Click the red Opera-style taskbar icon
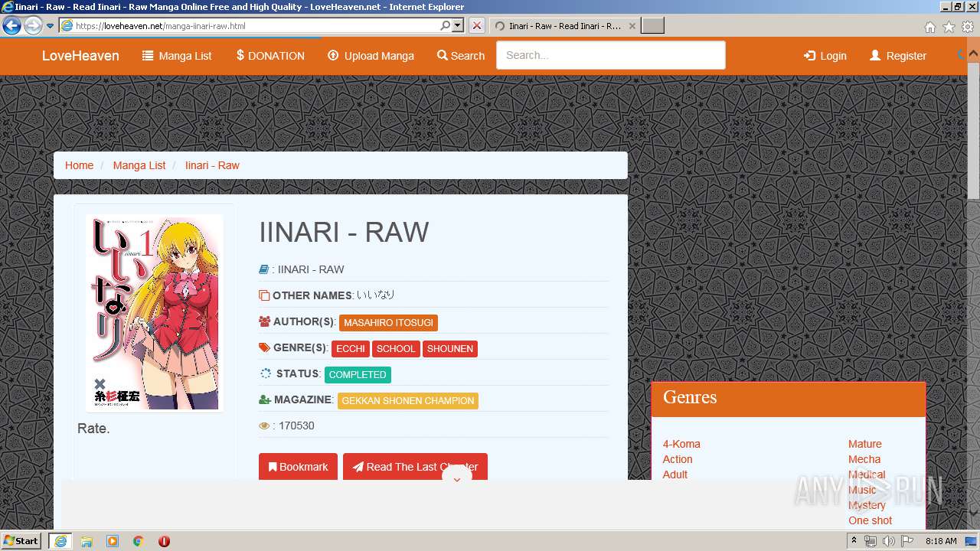Viewport: 980px width, 551px height. point(164,541)
